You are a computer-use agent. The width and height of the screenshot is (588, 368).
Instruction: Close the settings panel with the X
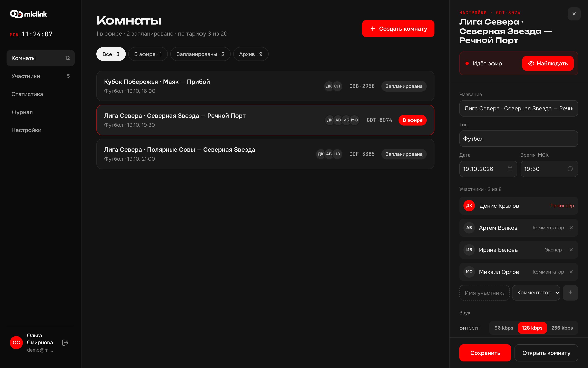[574, 14]
